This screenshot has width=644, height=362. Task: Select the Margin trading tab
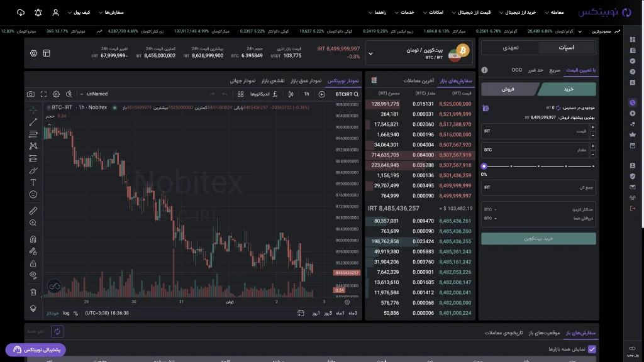tap(511, 48)
